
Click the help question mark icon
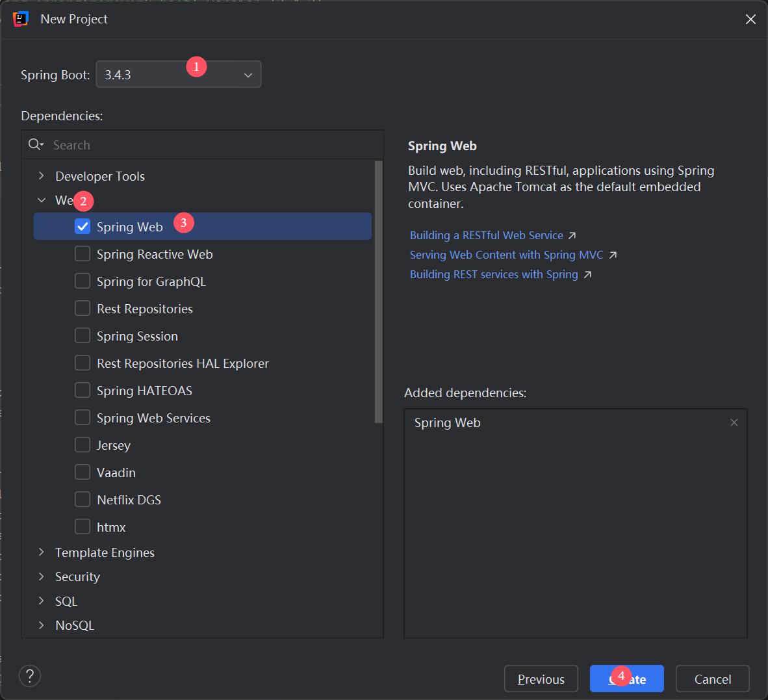coord(29,676)
